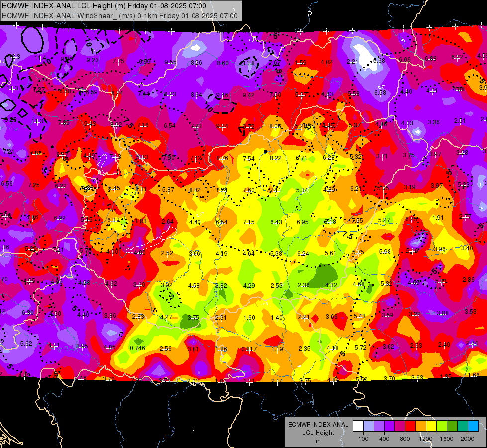
Task: Click the shear value 1.60
Action: pyautogui.click(x=249, y=318)
